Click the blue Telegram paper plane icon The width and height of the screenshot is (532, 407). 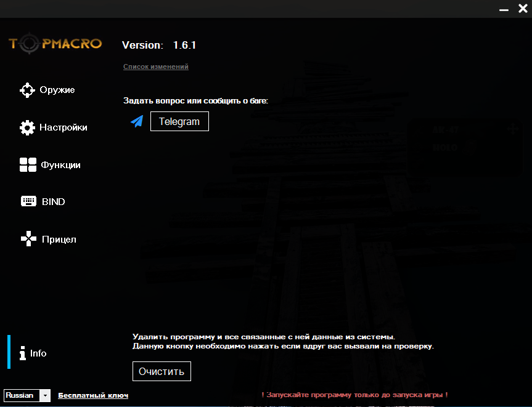[x=136, y=121]
